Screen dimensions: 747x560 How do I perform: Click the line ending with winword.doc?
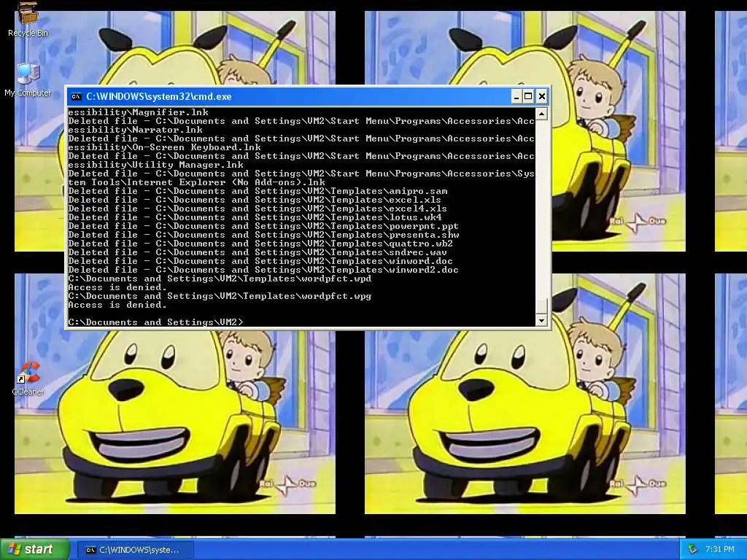[x=260, y=261]
